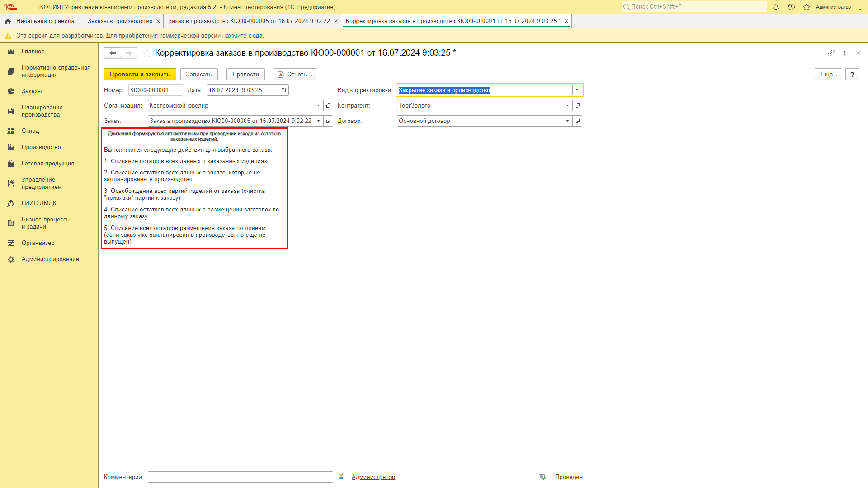Expand Заказ dropdown arrow

pos(319,121)
